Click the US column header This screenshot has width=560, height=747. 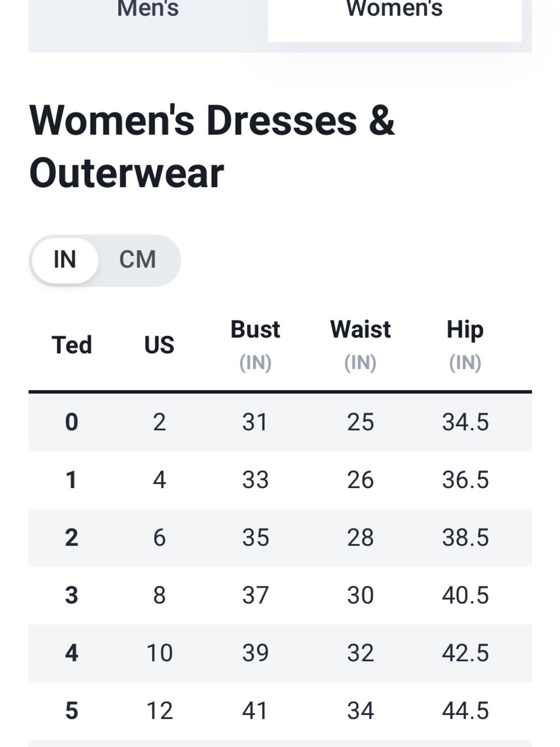pyautogui.click(x=159, y=345)
